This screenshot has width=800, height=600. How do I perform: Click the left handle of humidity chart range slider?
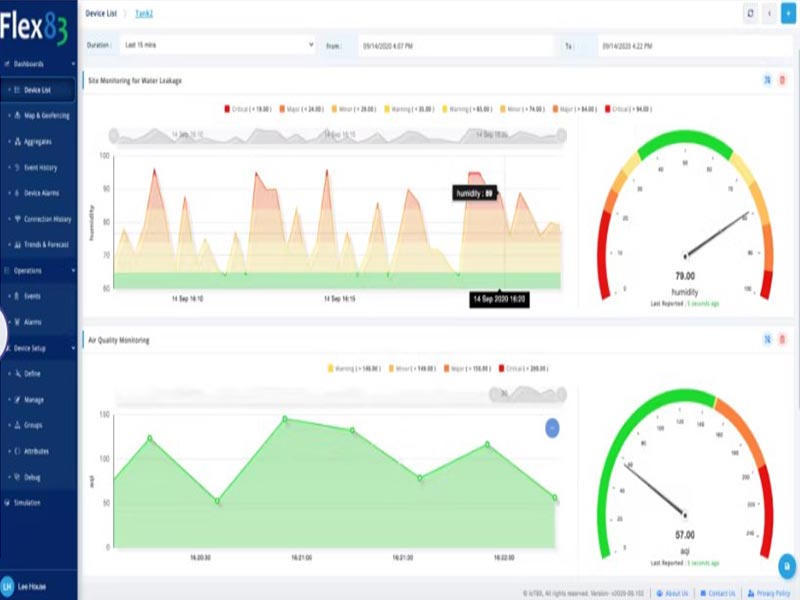(115, 134)
